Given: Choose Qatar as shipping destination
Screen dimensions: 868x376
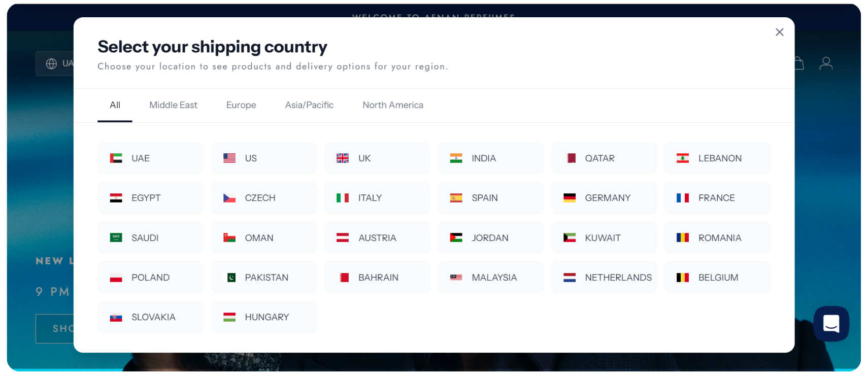Looking at the screenshot, I should click(x=604, y=158).
